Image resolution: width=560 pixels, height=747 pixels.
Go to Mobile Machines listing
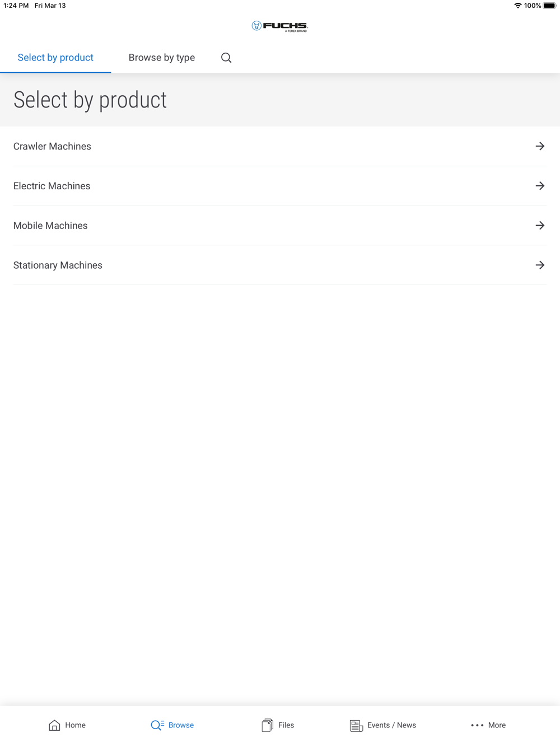50,226
